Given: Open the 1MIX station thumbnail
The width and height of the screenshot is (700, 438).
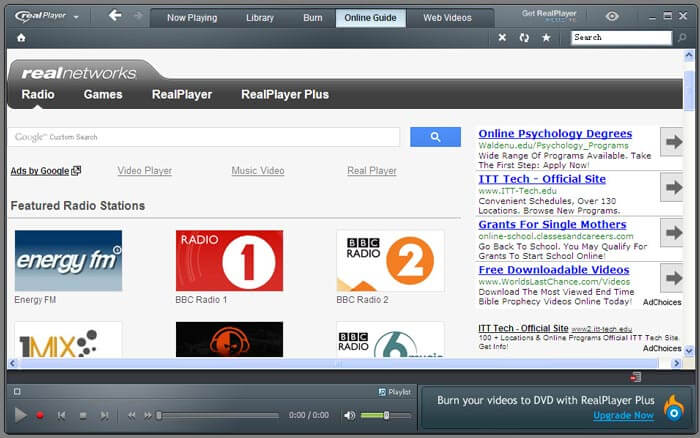Looking at the screenshot, I should [x=68, y=339].
